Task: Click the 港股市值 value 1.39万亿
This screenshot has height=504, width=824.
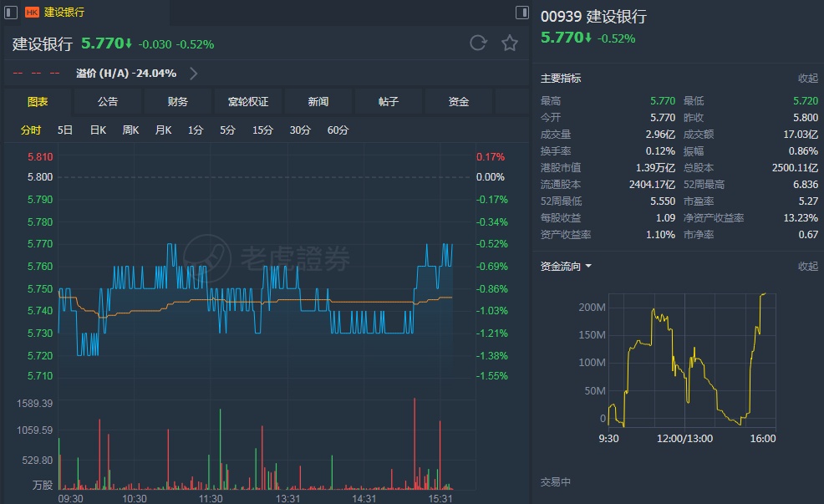Action: (x=655, y=168)
